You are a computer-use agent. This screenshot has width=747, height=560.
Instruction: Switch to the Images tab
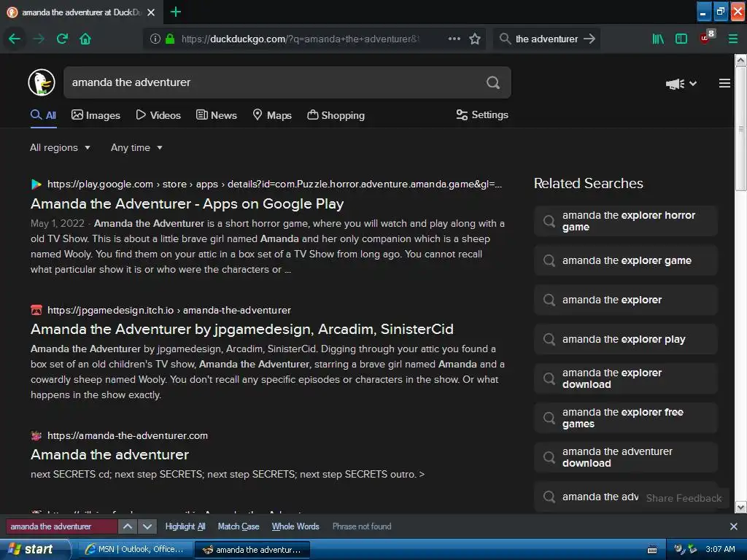96,115
